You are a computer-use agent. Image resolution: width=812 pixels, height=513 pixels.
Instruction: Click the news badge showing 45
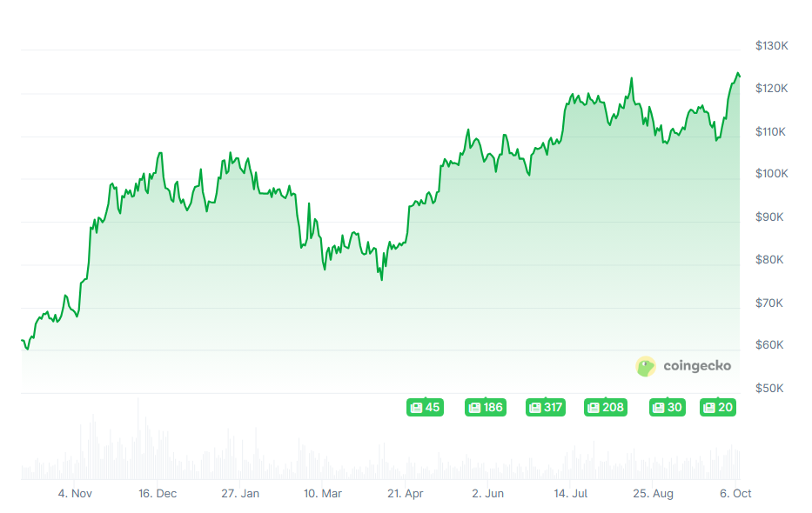tap(425, 407)
